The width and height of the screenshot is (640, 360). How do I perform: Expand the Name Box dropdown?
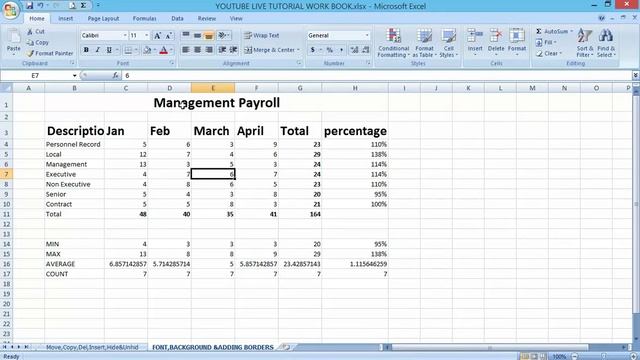74,76
